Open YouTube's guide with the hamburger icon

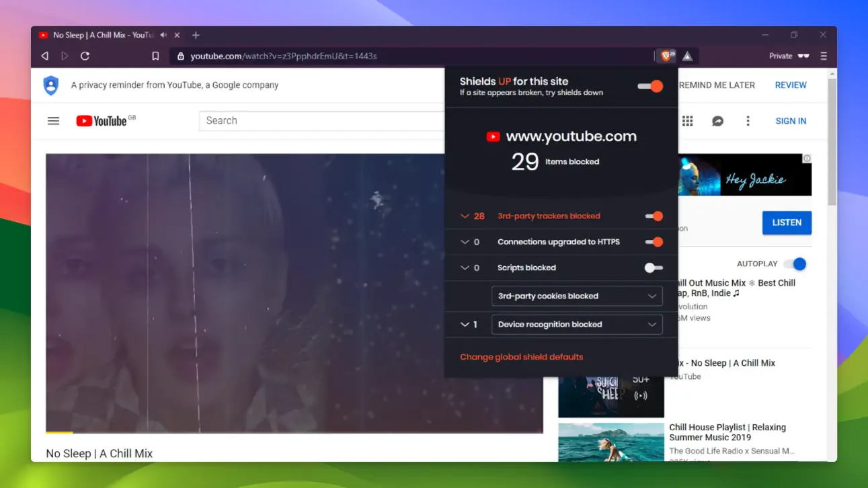[53, 121]
